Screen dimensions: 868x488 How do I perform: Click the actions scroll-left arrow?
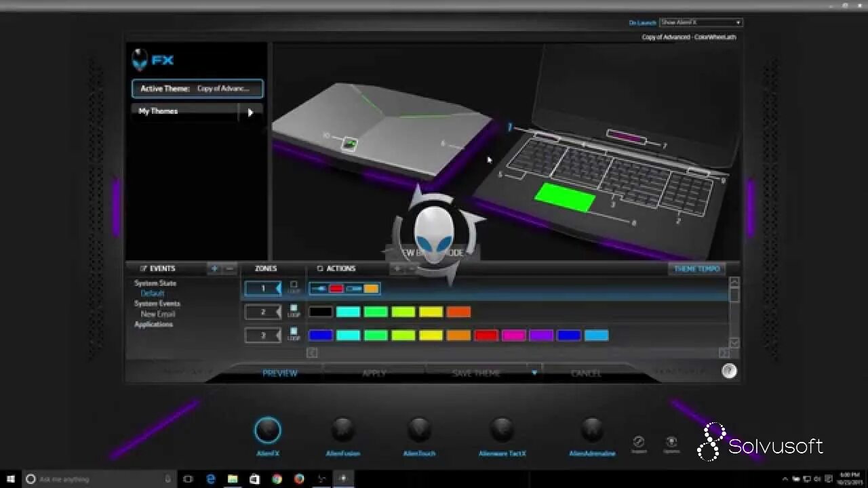[x=312, y=352]
